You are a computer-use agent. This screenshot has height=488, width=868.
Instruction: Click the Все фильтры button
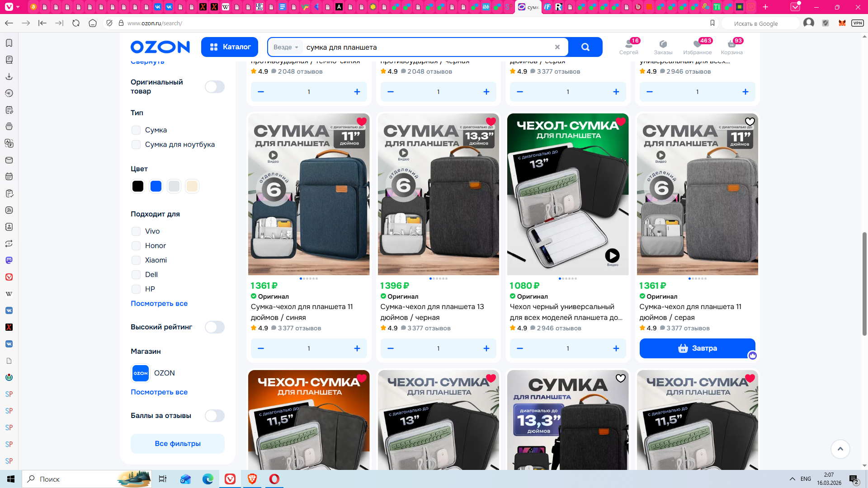pyautogui.click(x=177, y=444)
